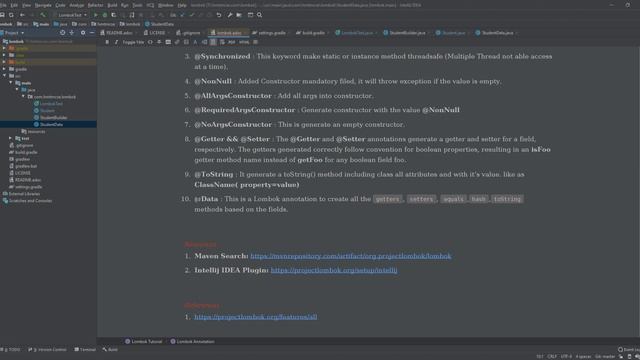
Task: Insert a link with the chain icon
Action: 177,42
